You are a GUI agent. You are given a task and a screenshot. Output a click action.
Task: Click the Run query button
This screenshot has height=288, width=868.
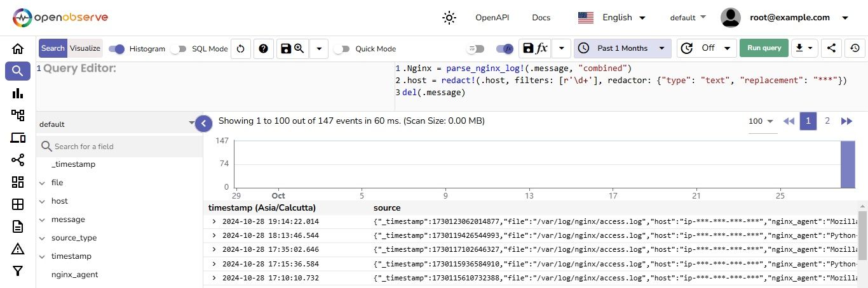coord(764,48)
